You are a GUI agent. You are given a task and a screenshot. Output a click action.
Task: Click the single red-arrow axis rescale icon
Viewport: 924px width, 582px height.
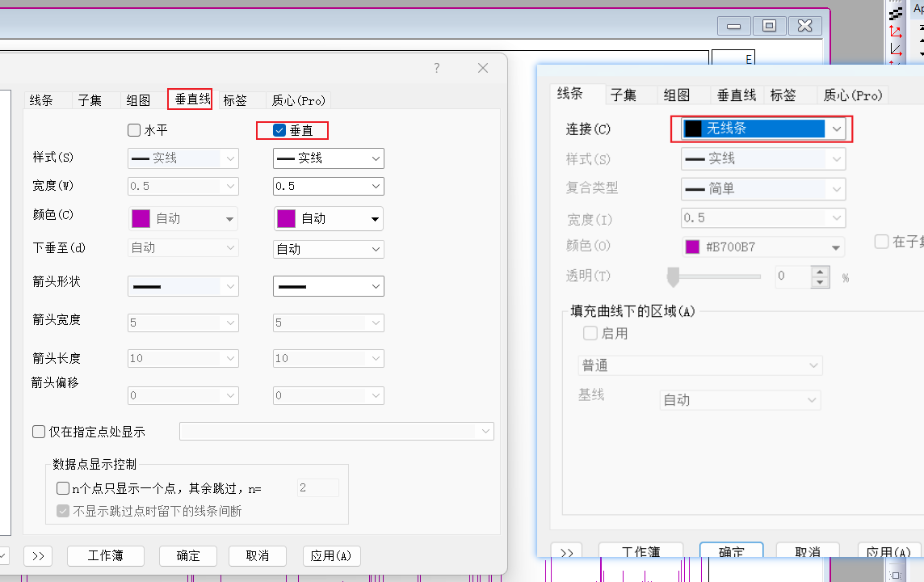pos(896,48)
